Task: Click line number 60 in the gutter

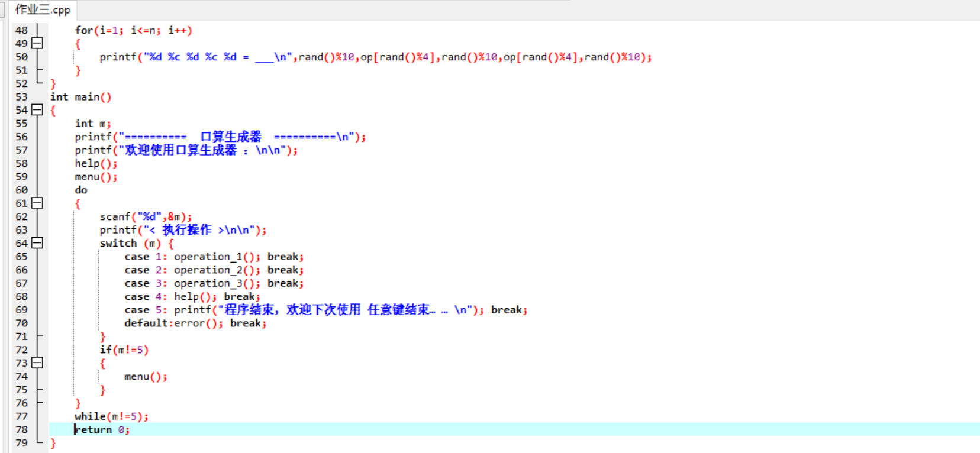Action: coord(21,190)
